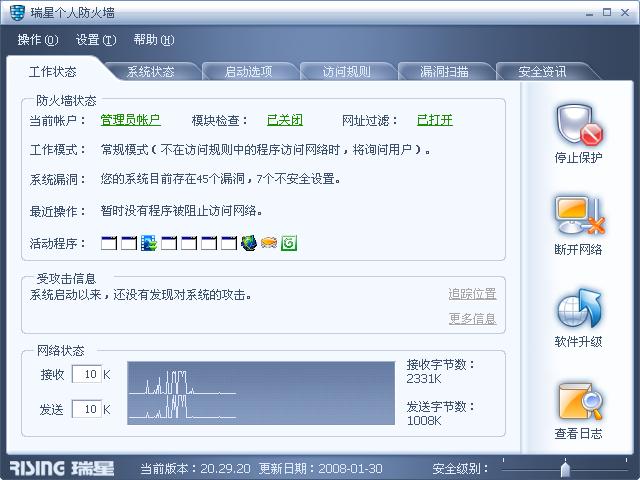Screen dimensions: 640x480
Task: Click the 软件升级 label
Action: (x=578, y=341)
